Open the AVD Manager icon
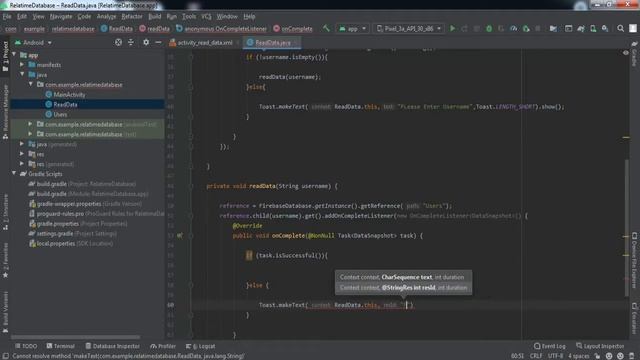 [x=593, y=29]
